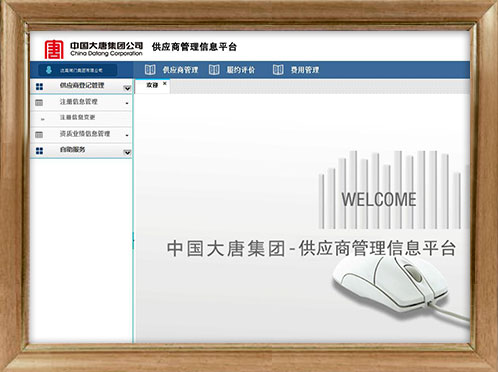Click grid icon next to 自助服务
498x372 pixels.
pyautogui.click(x=39, y=151)
